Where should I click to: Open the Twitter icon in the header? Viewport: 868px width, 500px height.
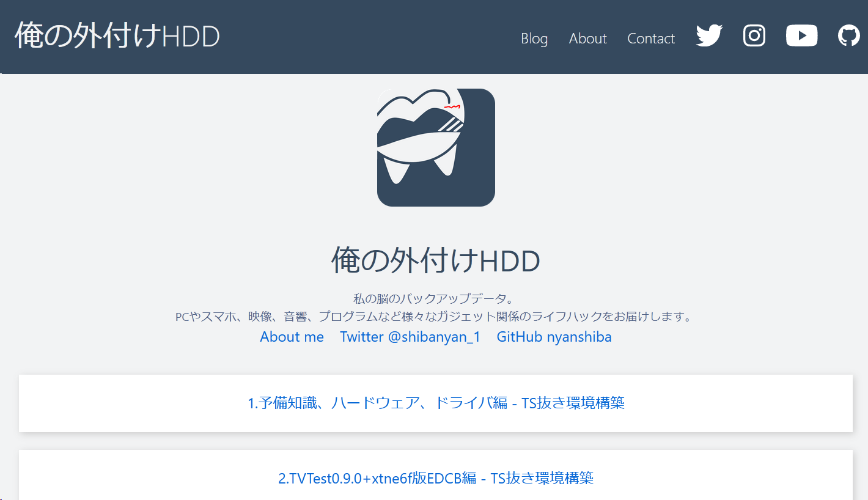pos(708,36)
